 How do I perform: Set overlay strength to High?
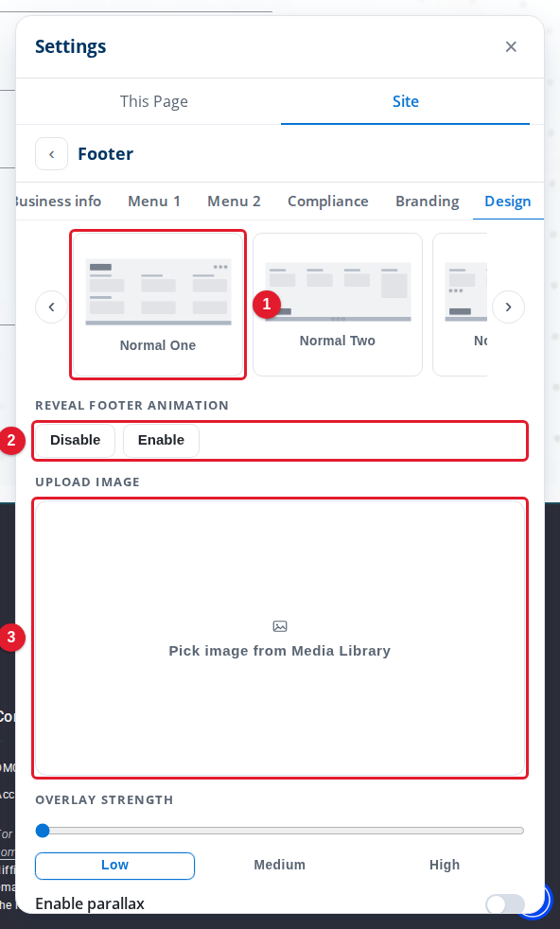point(445,866)
